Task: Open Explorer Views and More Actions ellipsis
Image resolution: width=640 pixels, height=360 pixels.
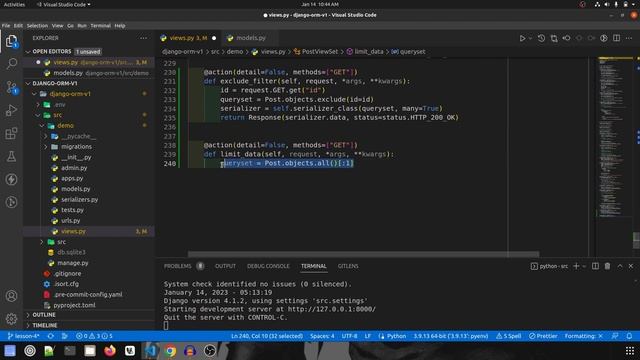Action: point(143,38)
